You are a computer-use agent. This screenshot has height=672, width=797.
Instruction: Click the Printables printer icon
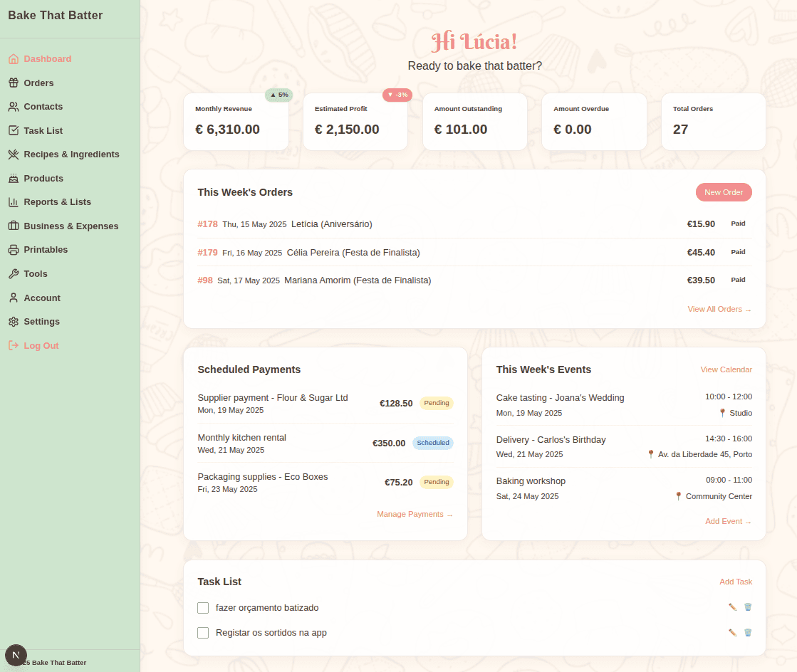(14, 250)
